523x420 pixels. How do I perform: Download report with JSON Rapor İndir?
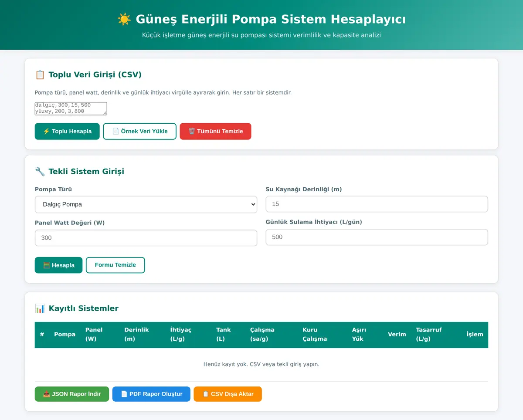click(x=72, y=394)
